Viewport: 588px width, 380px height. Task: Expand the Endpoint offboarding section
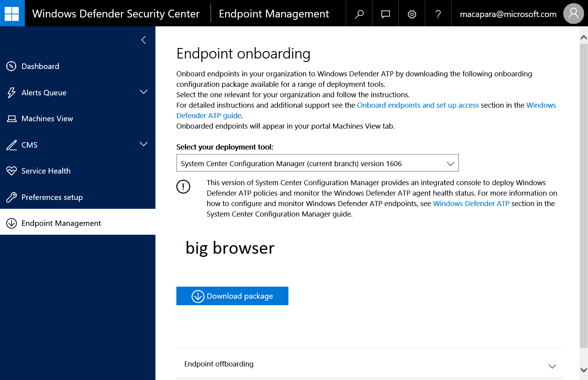pos(552,366)
